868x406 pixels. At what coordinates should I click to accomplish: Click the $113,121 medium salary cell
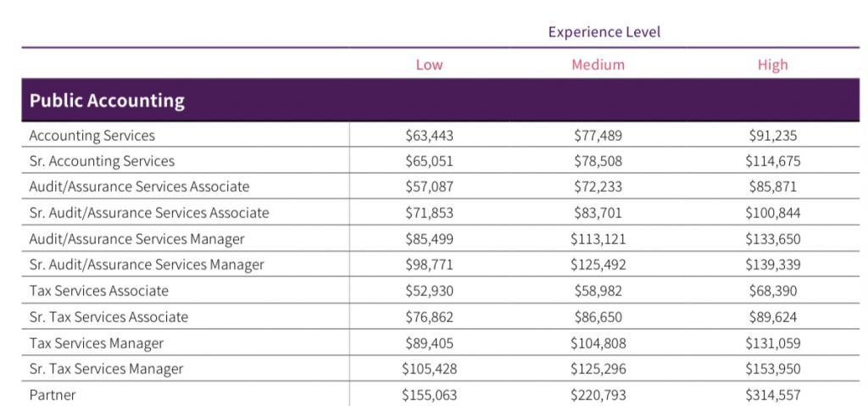click(598, 239)
